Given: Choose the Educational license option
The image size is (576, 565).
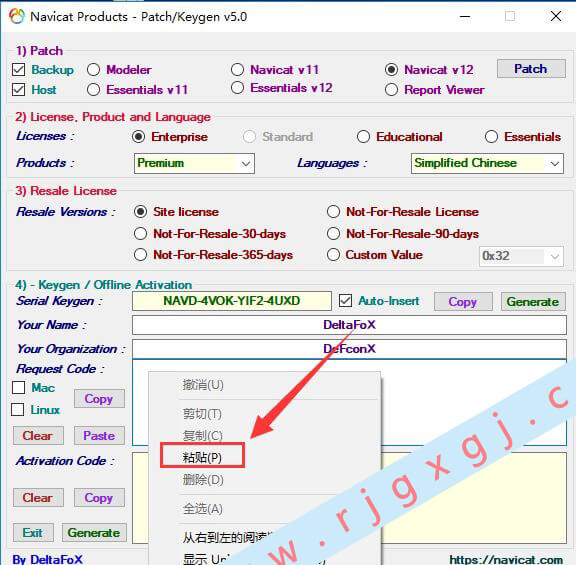Looking at the screenshot, I should (x=363, y=137).
